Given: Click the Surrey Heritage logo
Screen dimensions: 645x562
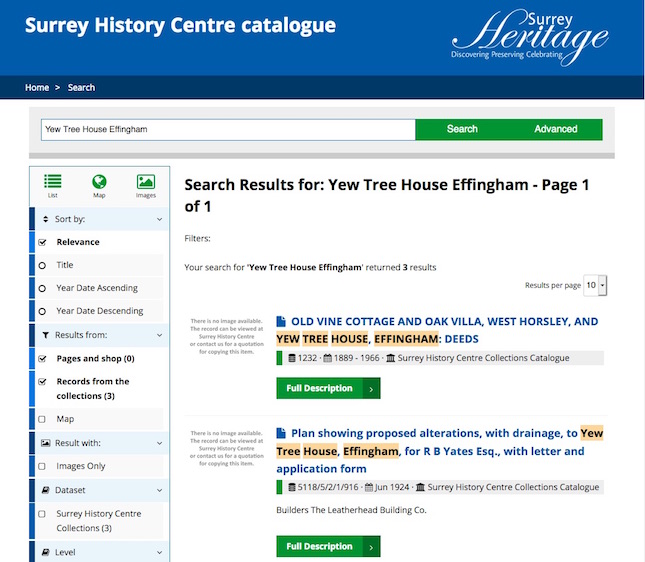Looking at the screenshot, I should point(530,37).
